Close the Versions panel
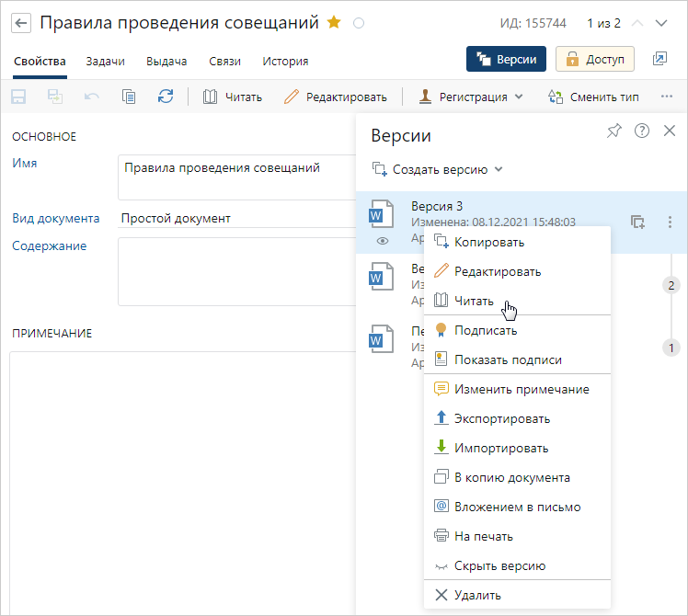 670,131
